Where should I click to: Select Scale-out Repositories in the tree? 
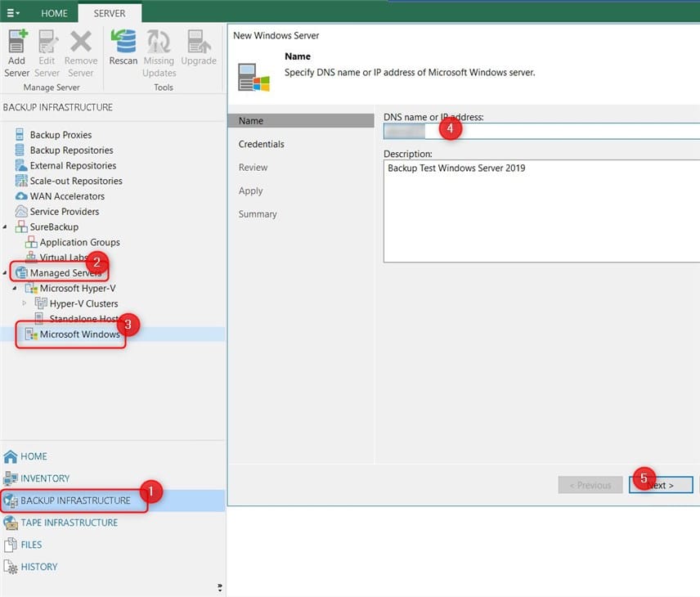pos(76,181)
